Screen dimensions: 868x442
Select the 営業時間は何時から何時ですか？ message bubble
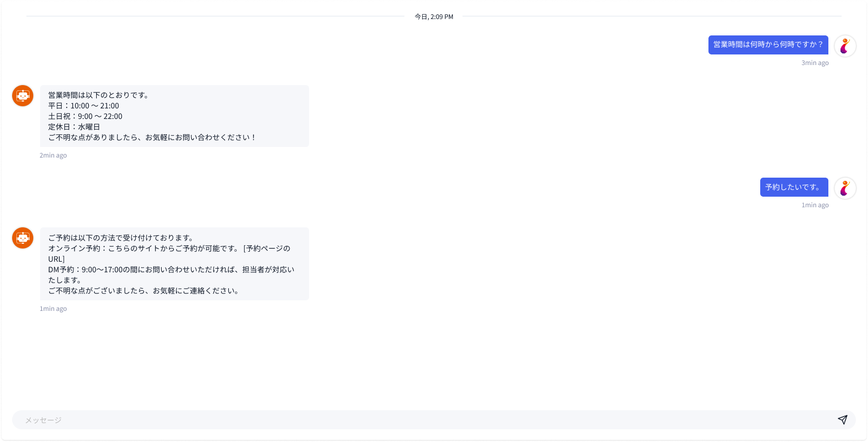[x=768, y=45]
